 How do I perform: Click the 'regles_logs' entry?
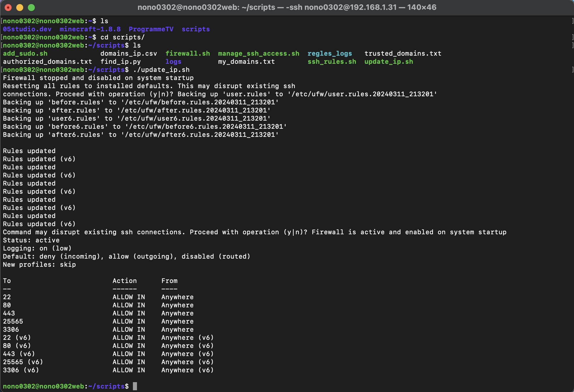point(330,53)
